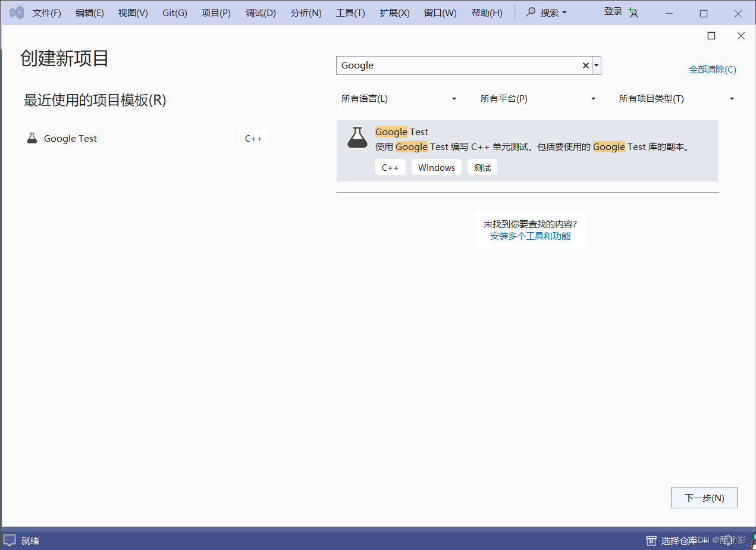
Task: Click 选择仓库 in the status bar
Action: click(x=679, y=540)
